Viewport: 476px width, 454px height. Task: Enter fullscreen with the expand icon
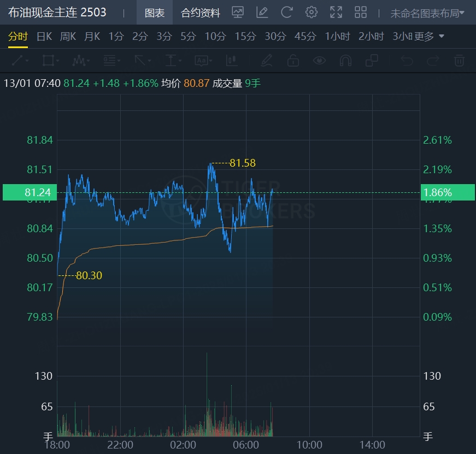click(336, 12)
